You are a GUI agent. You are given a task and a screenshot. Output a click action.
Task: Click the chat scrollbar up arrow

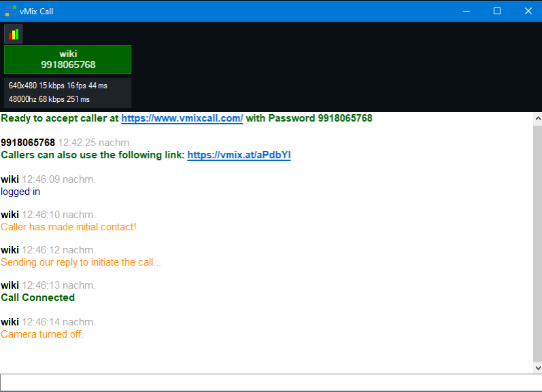pyautogui.click(x=537, y=118)
